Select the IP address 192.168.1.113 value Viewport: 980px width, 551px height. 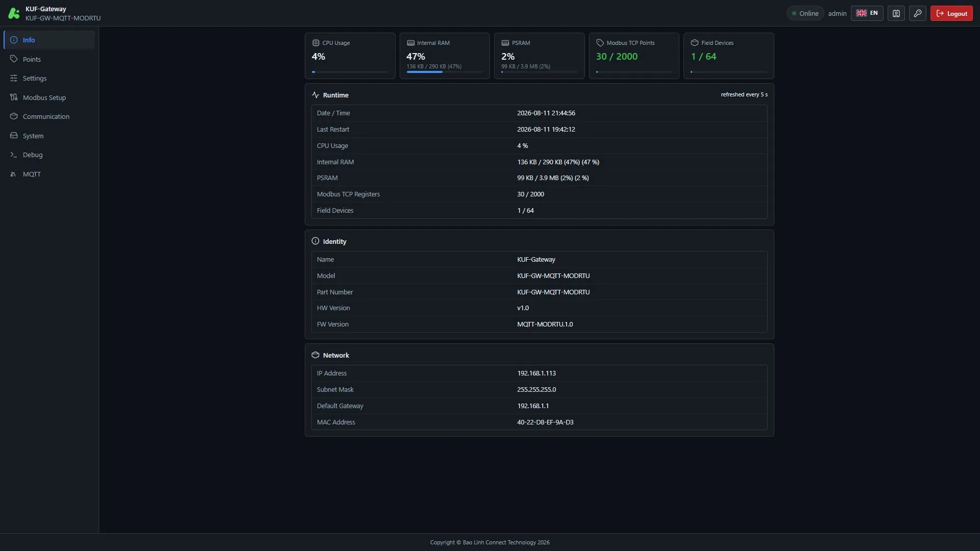coord(536,373)
